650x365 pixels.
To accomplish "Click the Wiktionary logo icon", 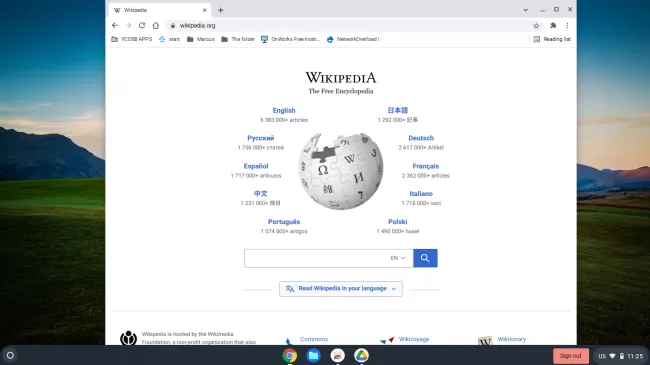I will (485, 341).
